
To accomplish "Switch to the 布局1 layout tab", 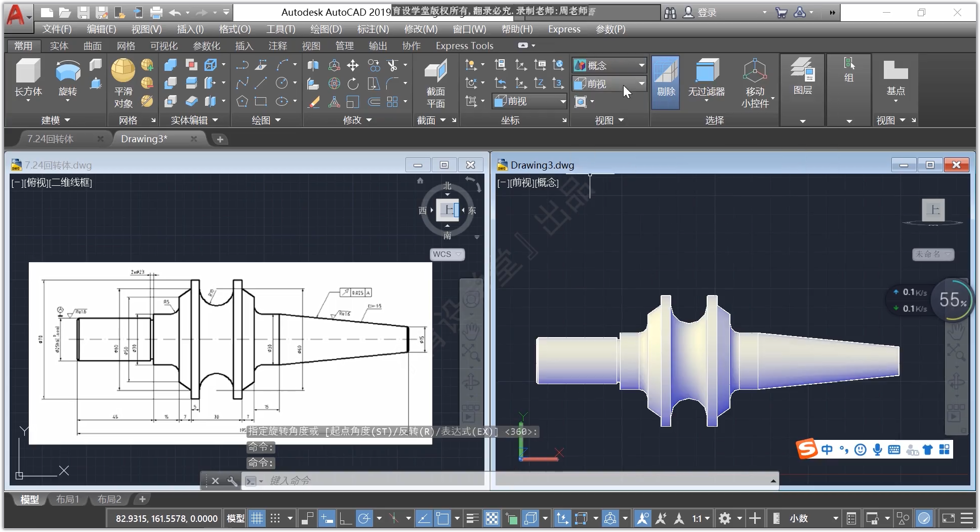I will 67,500.
